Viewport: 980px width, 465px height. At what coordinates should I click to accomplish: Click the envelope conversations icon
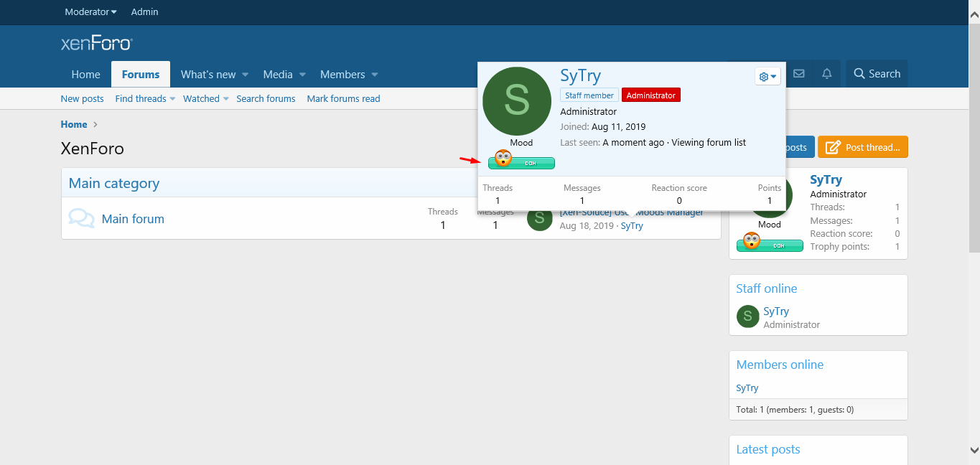click(x=798, y=74)
